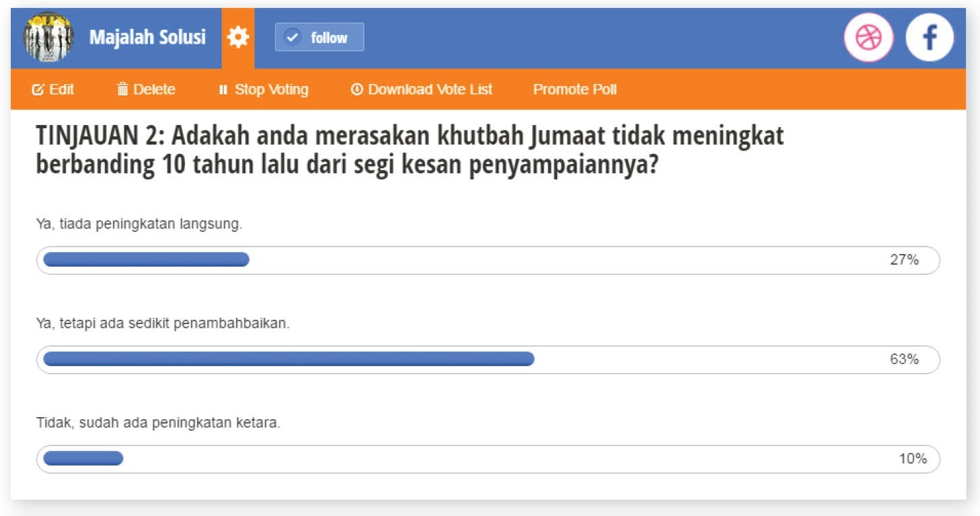Select option 'Ya, tiada peningkatan langsung'

point(138,224)
